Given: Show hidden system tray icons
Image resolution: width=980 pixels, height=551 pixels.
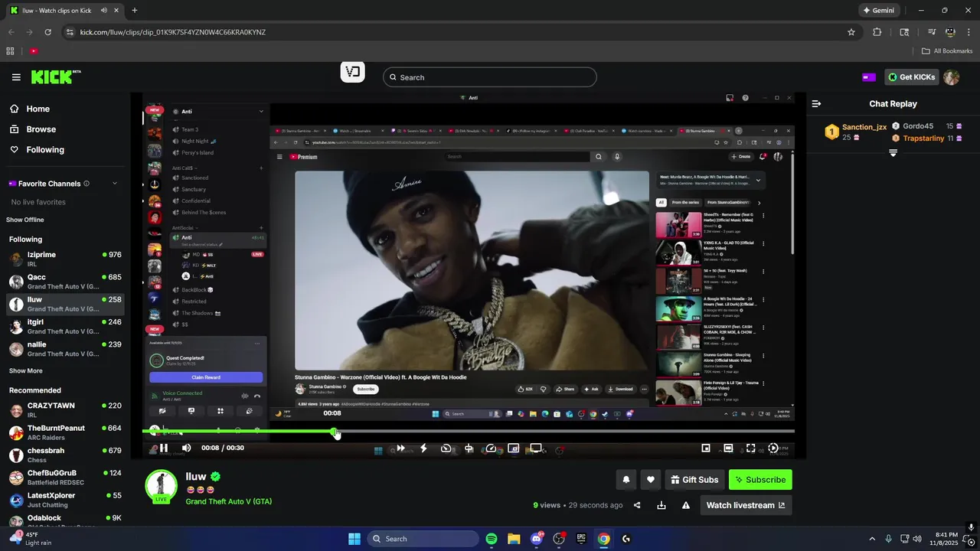Looking at the screenshot, I should pos(872,539).
